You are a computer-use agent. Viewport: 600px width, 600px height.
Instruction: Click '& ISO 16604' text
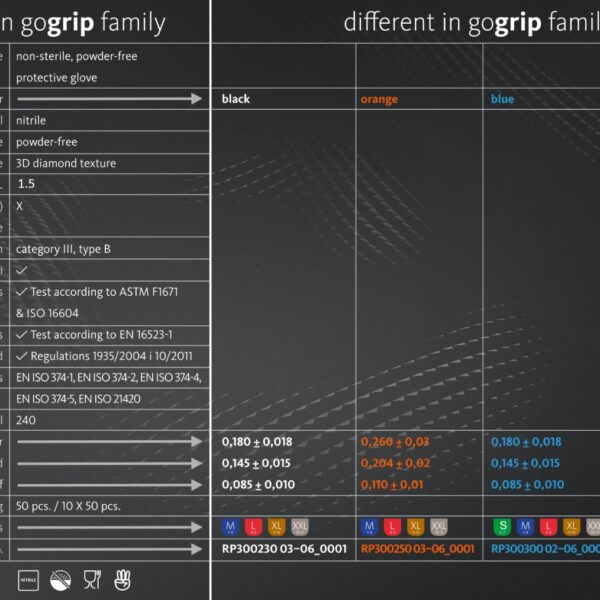pos(47,313)
